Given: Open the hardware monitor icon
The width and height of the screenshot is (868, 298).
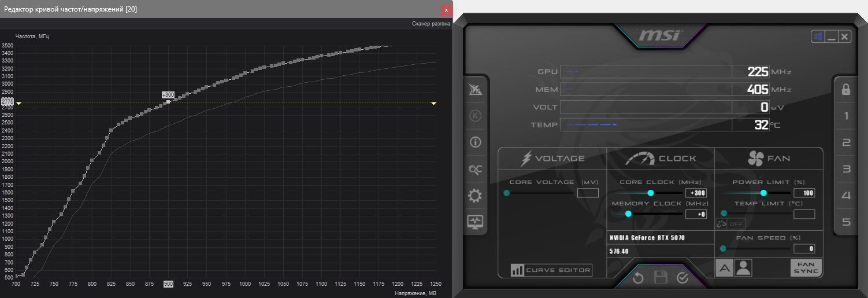Looking at the screenshot, I should [x=476, y=222].
